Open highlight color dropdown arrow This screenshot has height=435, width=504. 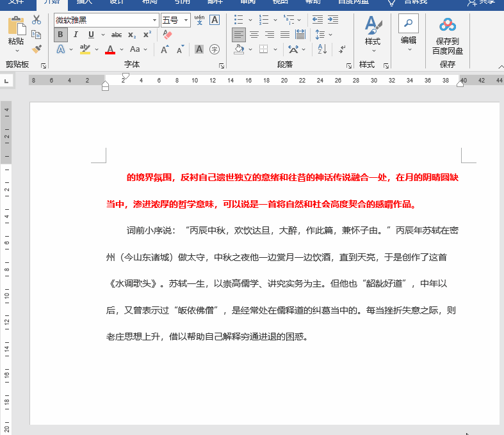(x=97, y=49)
